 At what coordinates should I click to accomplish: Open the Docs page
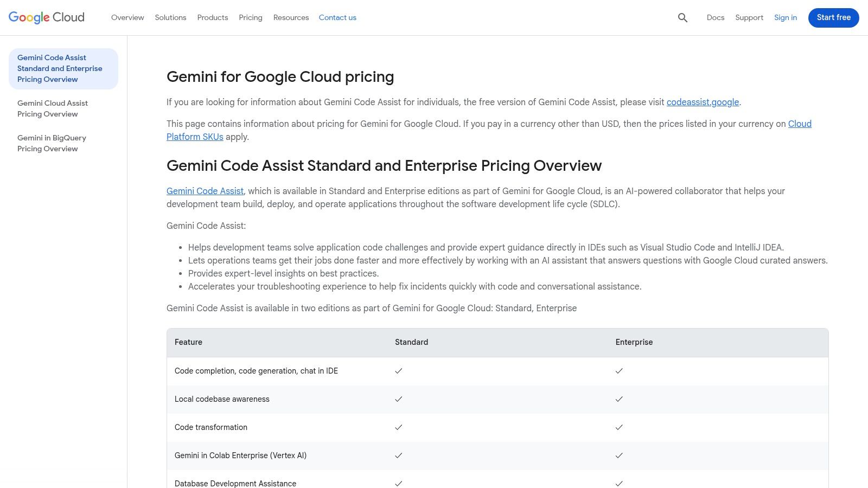tap(716, 17)
